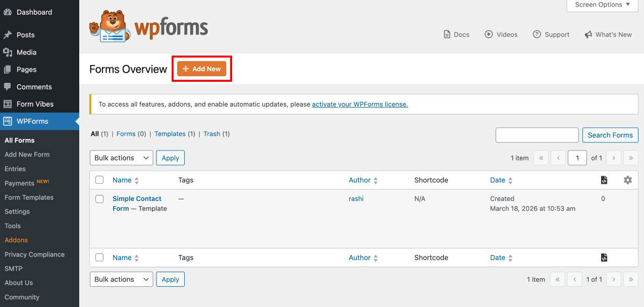Click the Pages icon in sidebar
The height and width of the screenshot is (307, 644).
coord(8,69)
